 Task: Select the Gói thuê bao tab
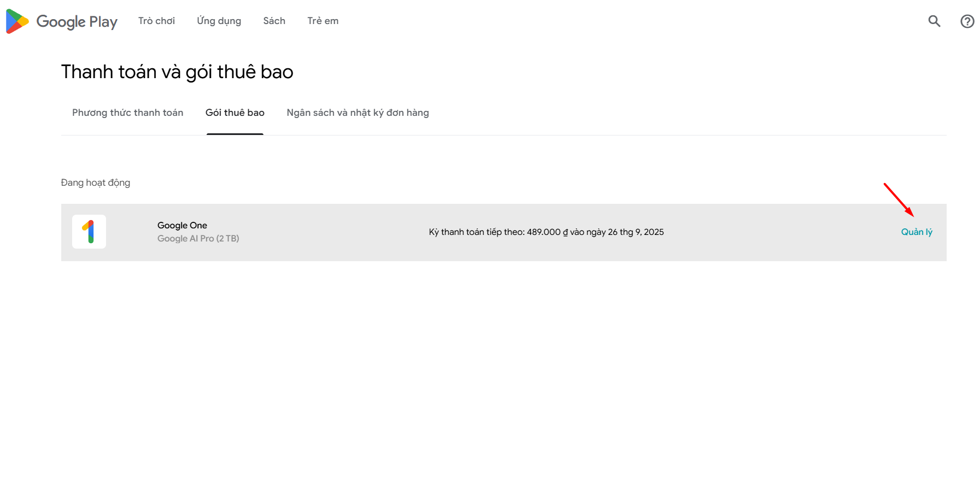point(235,113)
